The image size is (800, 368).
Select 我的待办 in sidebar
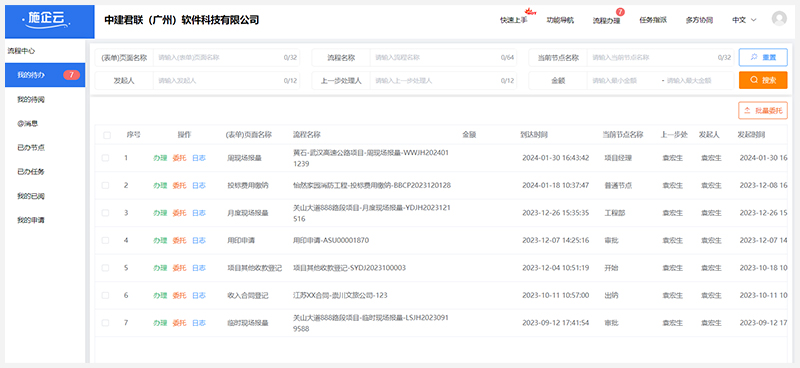click(x=45, y=75)
